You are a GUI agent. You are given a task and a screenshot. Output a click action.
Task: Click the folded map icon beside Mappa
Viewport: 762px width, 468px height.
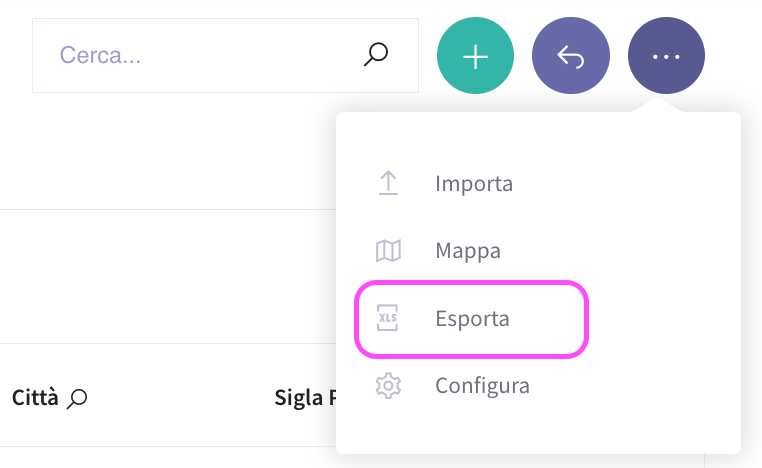click(x=388, y=251)
